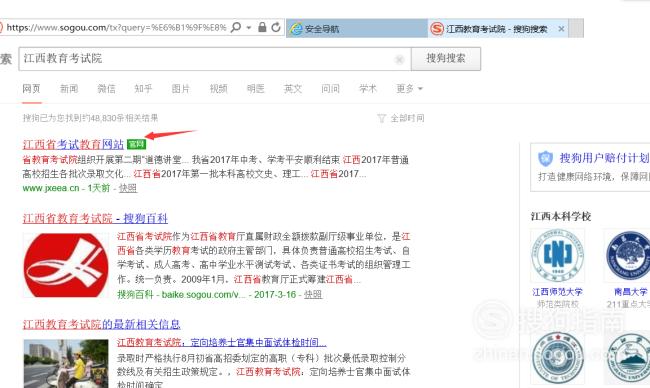Open 定向培养士官集中面试体检时间 news link
Viewport: 650px width, 388px height.
(x=222, y=342)
